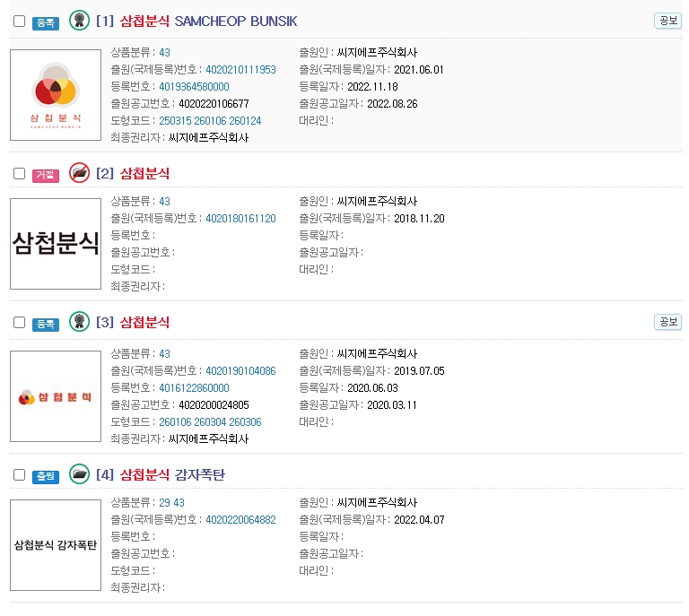
Task: Click the registered medal icon for result 3
Action: pyautogui.click(x=80, y=321)
